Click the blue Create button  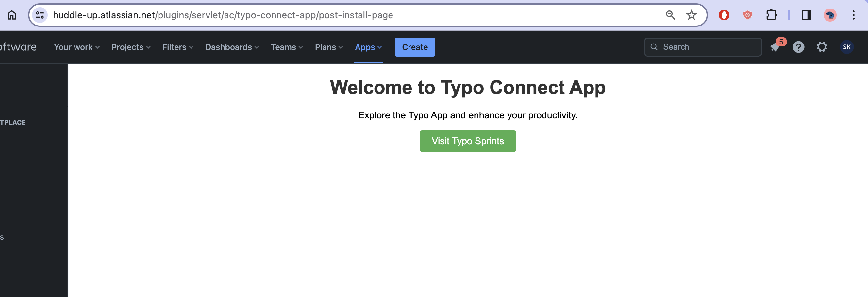click(x=414, y=47)
